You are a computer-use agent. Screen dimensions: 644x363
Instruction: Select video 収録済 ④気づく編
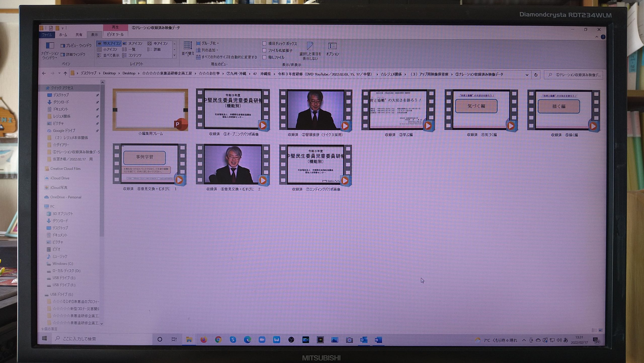click(481, 113)
